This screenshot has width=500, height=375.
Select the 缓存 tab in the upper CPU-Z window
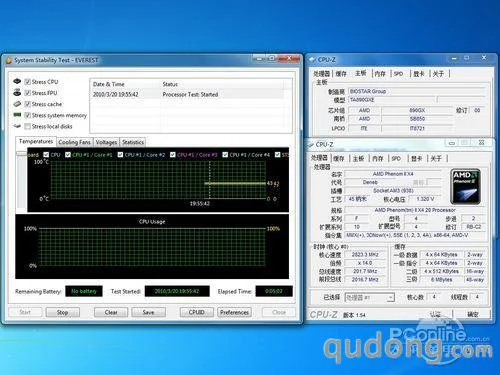click(341, 74)
